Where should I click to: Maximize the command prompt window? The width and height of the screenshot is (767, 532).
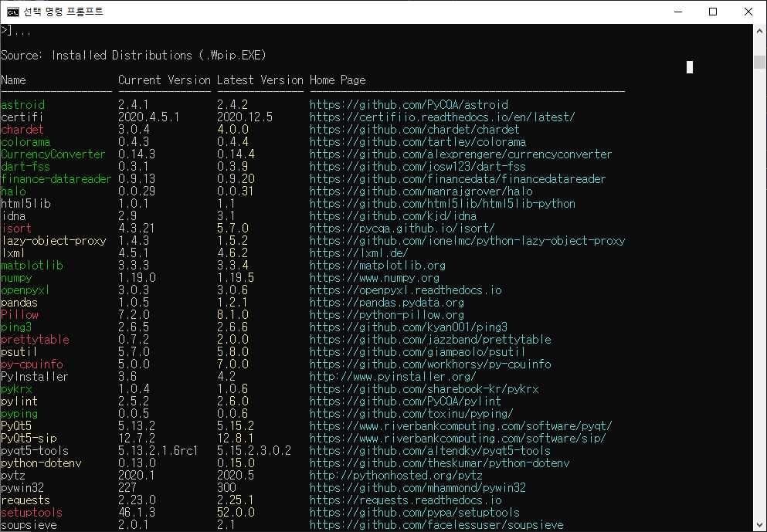pos(713,12)
